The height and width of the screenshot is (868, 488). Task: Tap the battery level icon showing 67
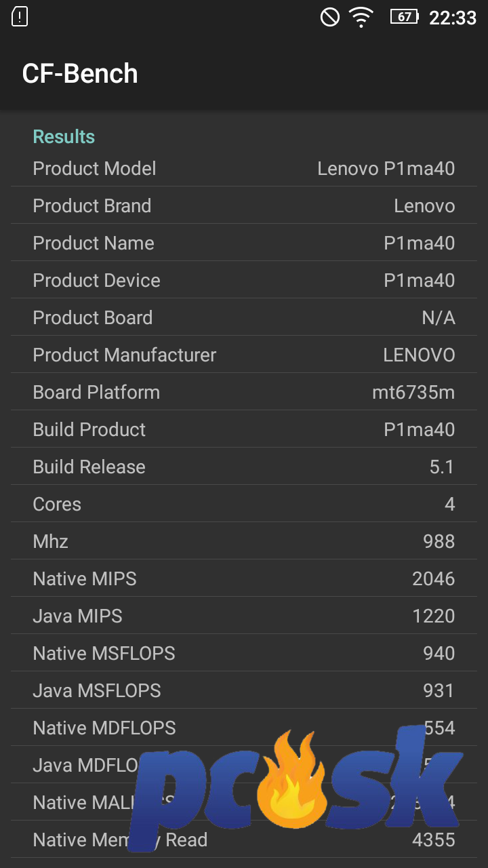pyautogui.click(x=405, y=17)
